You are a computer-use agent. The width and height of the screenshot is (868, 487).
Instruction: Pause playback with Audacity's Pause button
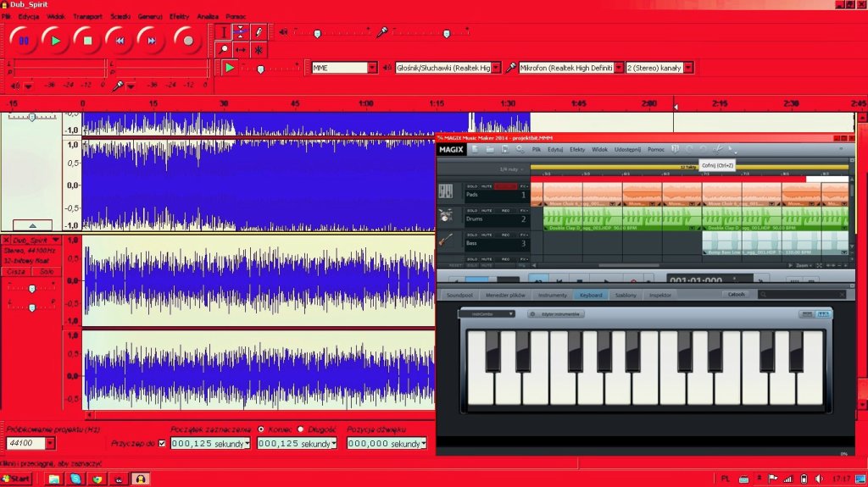tap(23, 41)
